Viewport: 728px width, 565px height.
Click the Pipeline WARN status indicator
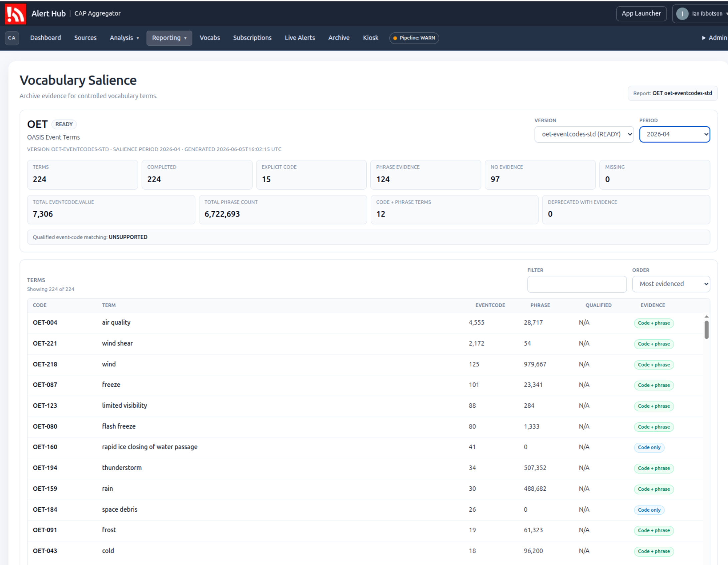coord(414,38)
